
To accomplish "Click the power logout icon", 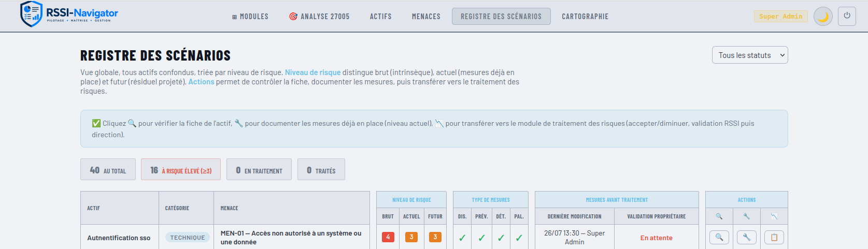I will 847,16.
